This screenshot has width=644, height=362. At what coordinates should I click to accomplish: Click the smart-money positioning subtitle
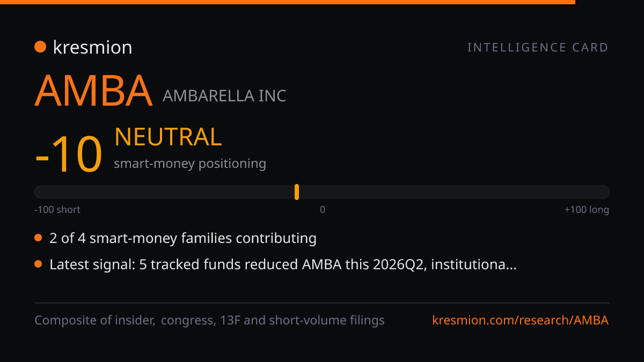coord(190,164)
